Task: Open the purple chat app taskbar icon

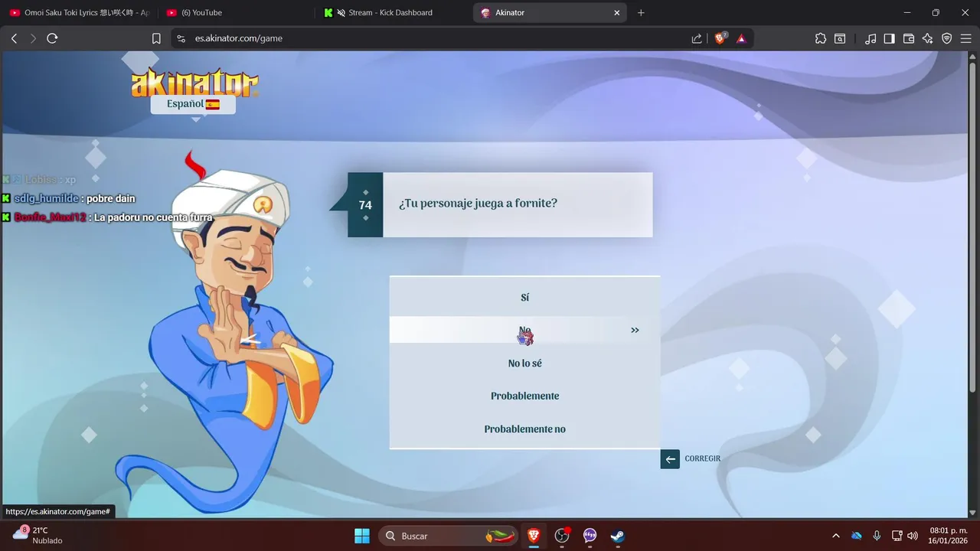Action: (x=590, y=536)
